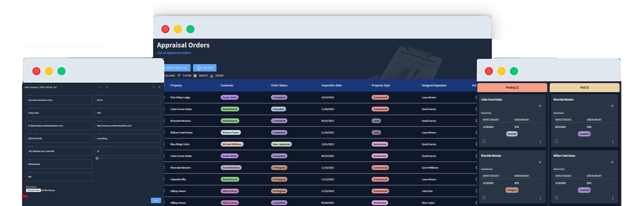Expand the Cedar Grove Estate card with its chevron

pos(540,106)
